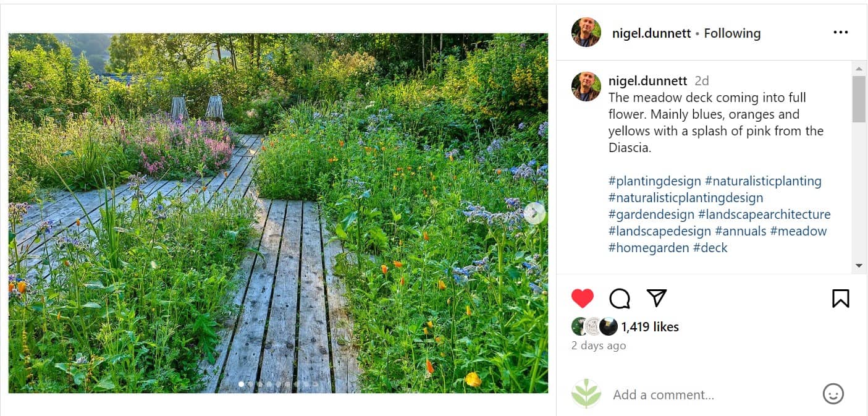Click the nigel.dunnett username in header
This screenshot has width=868, height=416.
click(651, 33)
